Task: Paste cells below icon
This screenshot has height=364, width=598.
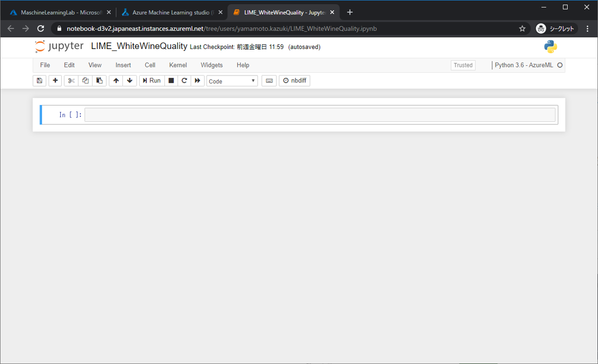Action: pyautogui.click(x=99, y=80)
